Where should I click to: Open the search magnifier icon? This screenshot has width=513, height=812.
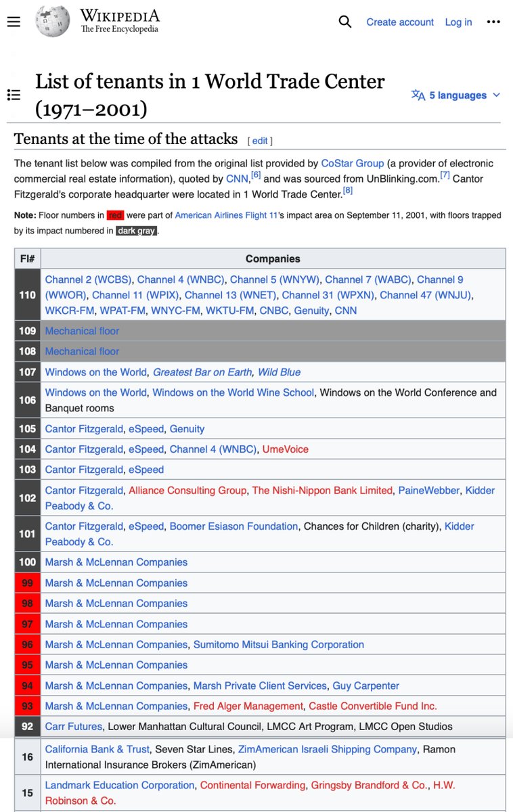(x=345, y=22)
